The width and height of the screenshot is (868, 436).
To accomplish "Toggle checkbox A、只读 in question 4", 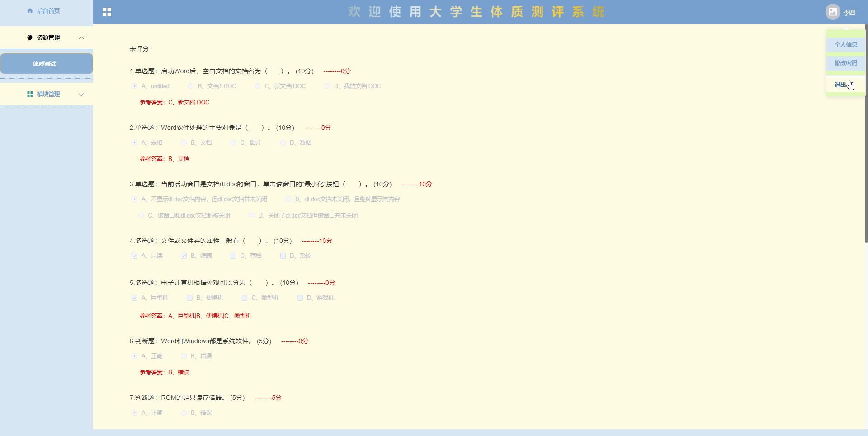I will (134, 256).
